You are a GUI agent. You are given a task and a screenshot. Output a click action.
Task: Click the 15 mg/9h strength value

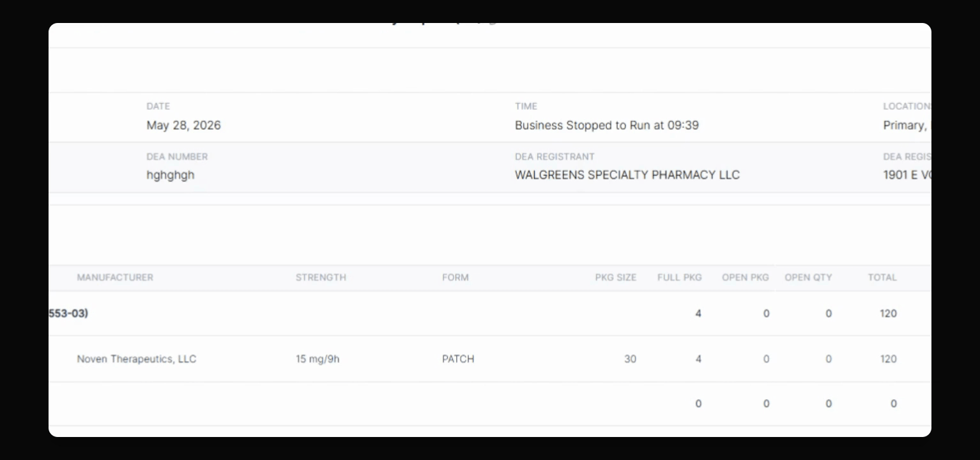pyautogui.click(x=318, y=359)
